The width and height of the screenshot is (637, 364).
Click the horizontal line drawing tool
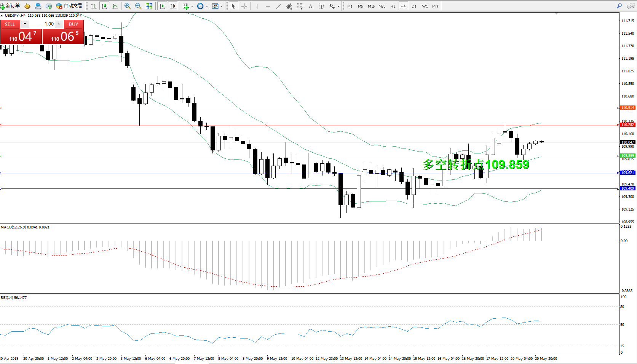[x=268, y=6]
